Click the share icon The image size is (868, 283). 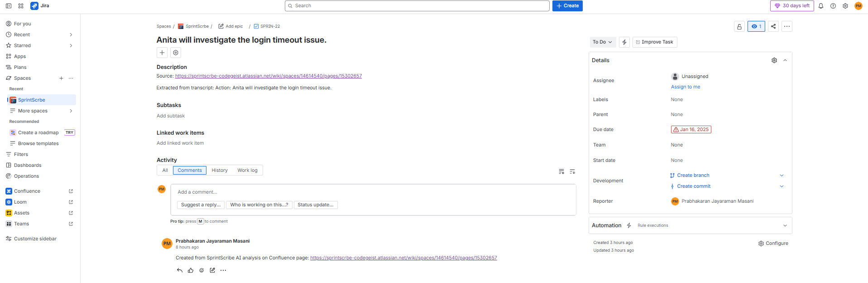pos(773,26)
